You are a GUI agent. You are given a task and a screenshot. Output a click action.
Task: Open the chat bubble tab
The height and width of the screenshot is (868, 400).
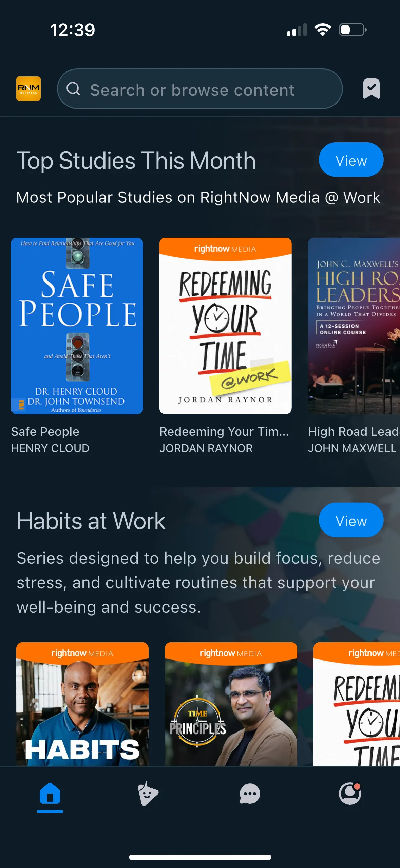250,794
